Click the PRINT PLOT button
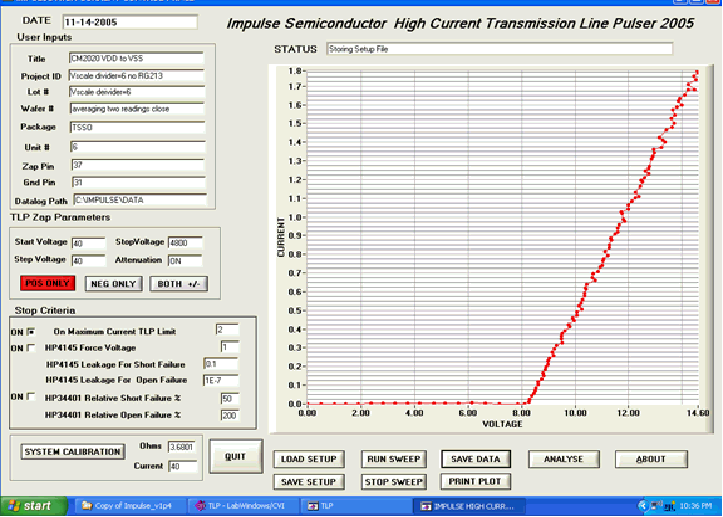The image size is (723, 517). point(476,481)
